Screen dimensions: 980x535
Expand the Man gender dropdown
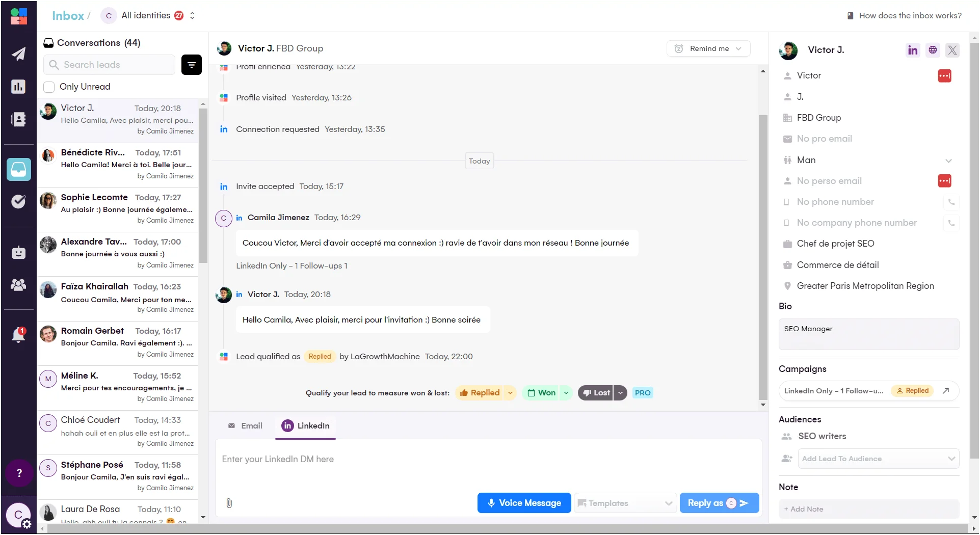(948, 160)
